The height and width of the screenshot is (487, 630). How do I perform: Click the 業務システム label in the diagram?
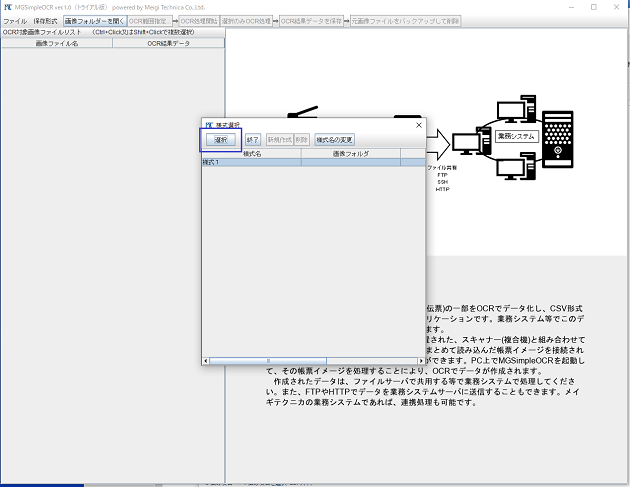point(516,136)
